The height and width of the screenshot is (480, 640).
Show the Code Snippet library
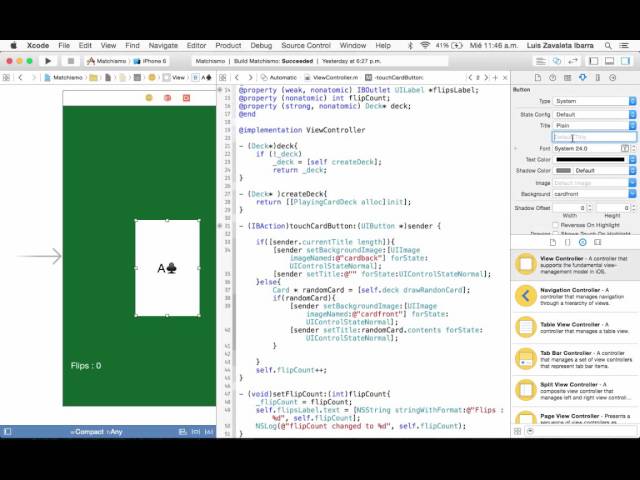click(567, 242)
